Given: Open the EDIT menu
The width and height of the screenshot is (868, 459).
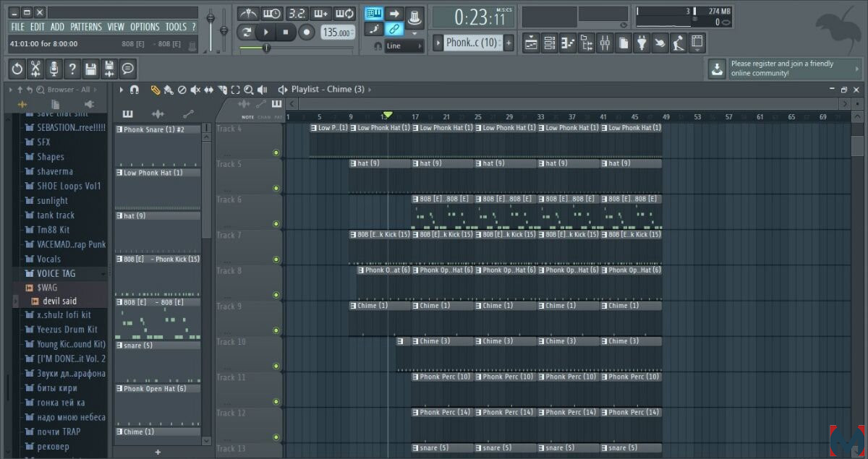Looking at the screenshot, I should click(x=37, y=27).
